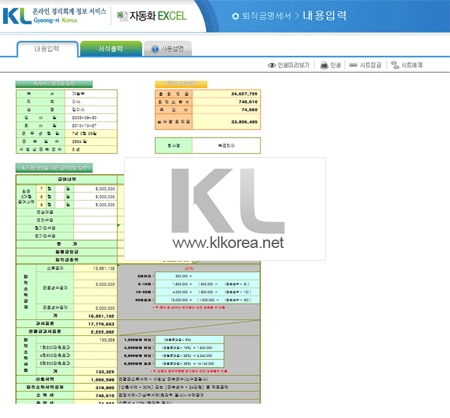Click the 13,851,102 deduction value
The image size is (450, 418).
click(104, 268)
